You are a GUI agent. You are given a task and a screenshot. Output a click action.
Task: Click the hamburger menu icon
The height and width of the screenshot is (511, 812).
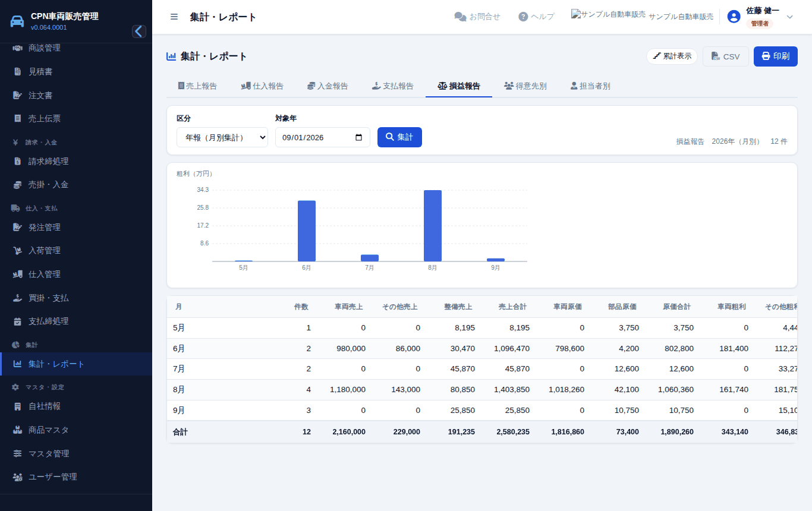coord(174,17)
